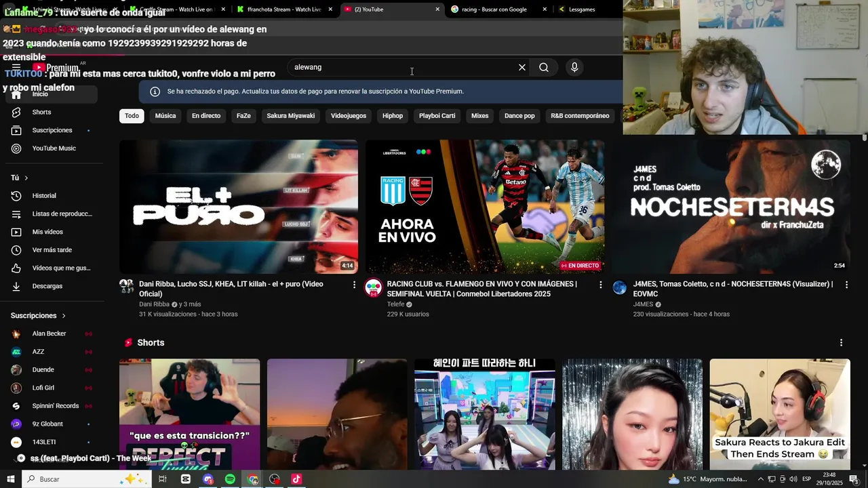
Task: Open Sakura Reacts to Jakura Edit short
Action: pyautogui.click(x=780, y=414)
